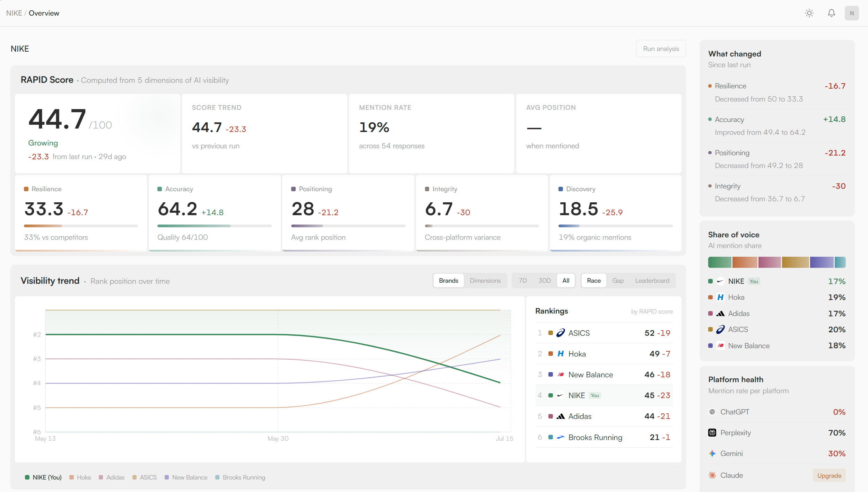Toggle NIKE (You) legend in trend chart

43,477
